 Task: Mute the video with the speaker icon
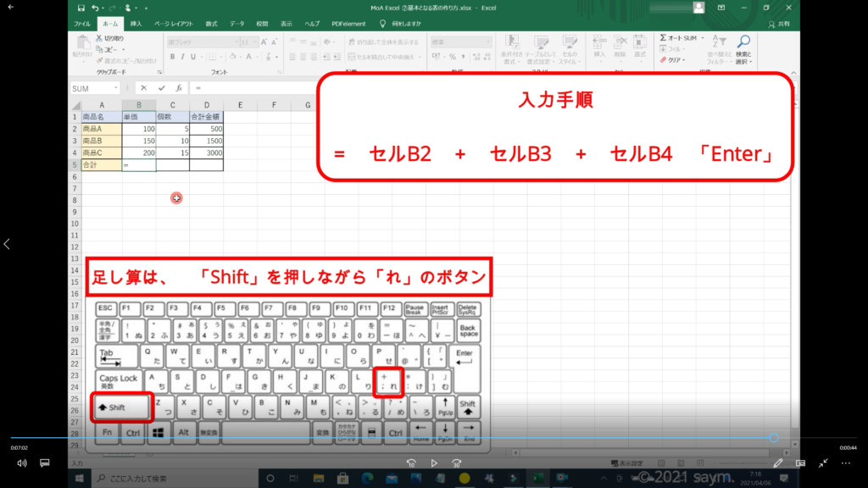coord(22,463)
